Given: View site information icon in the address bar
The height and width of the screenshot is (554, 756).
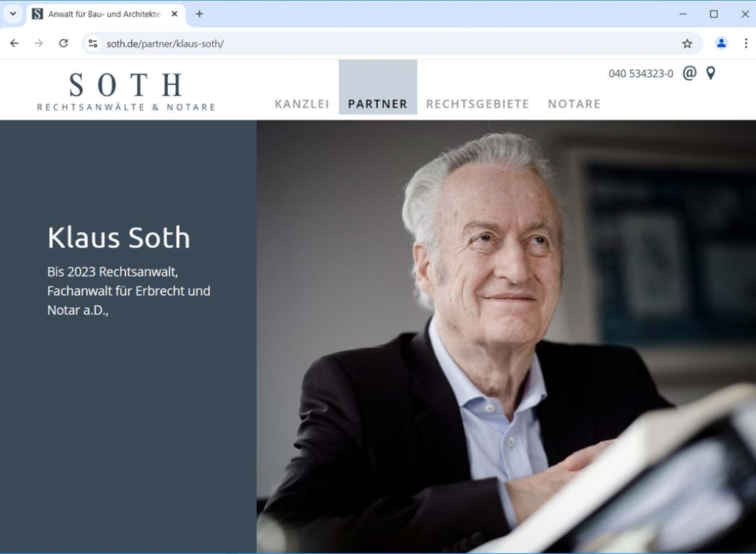Looking at the screenshot, I should click(x=93, y=43).
